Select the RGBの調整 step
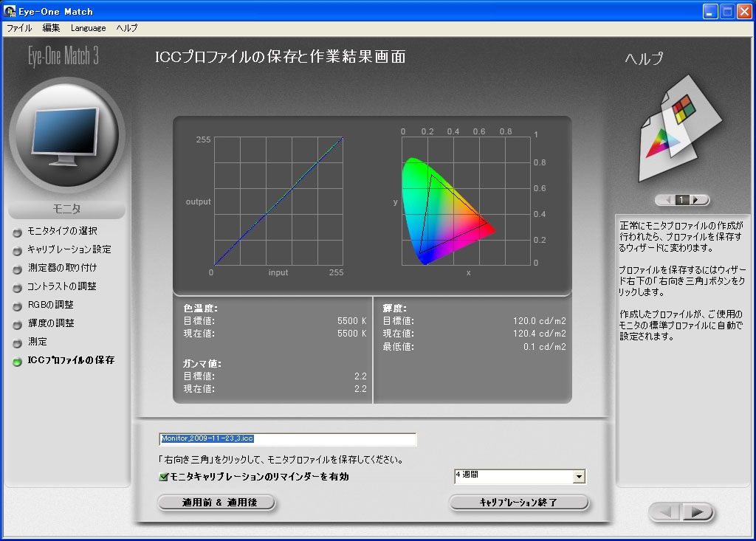 (x=51, y=305)
